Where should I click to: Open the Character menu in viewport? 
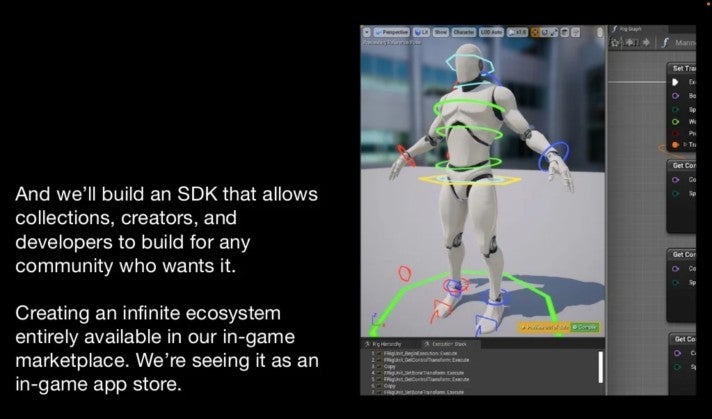click(464, 32)
